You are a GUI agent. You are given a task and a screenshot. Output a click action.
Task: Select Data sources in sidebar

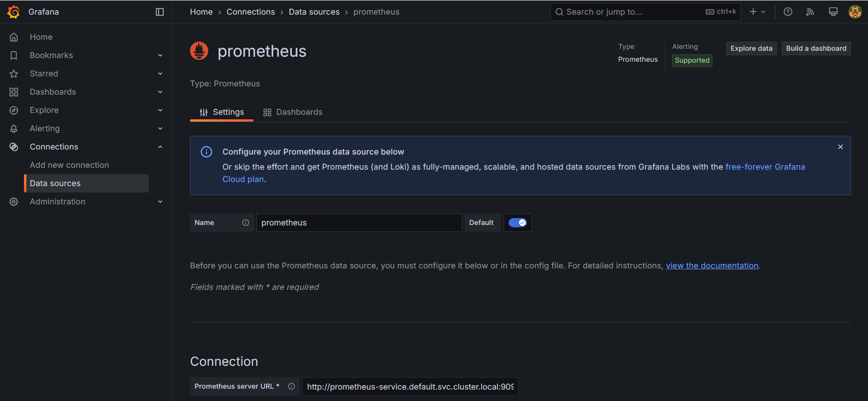87,183
